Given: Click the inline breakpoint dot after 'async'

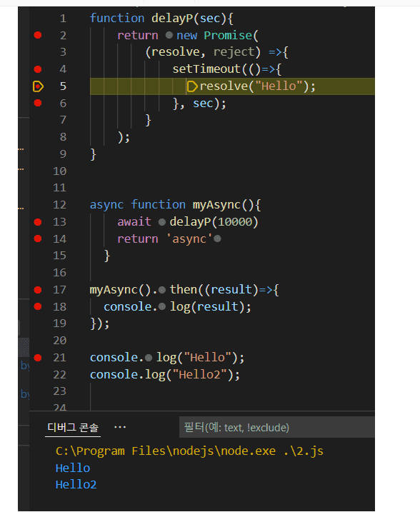Looking at the screenshot, I should pos(218,239).
